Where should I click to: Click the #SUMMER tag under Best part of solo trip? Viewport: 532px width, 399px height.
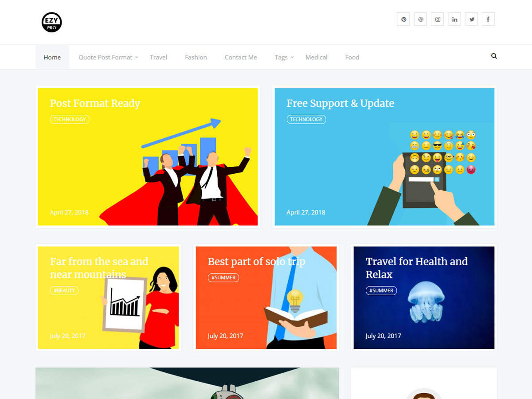tap(223, 278)
